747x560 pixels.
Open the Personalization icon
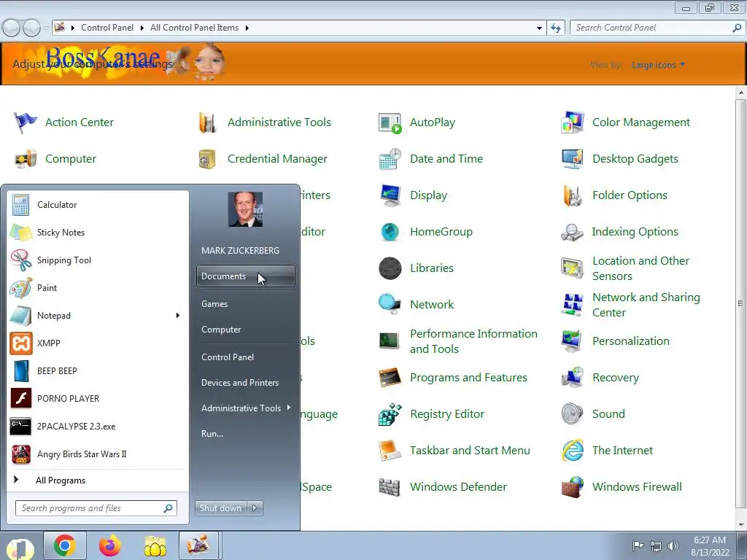[572, 341]
